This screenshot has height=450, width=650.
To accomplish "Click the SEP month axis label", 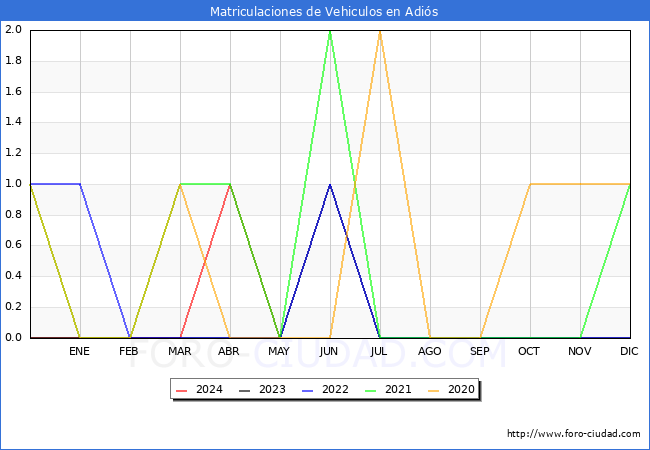I will pos(480,351).
